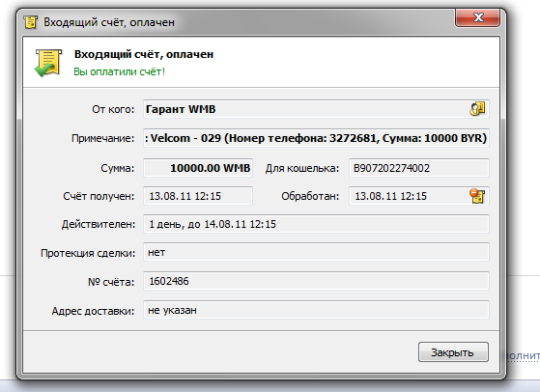Image resolution: width=540 pixels, height=392 pixels.
Task: Click the № счёта: label
Action: click(111, 282)
